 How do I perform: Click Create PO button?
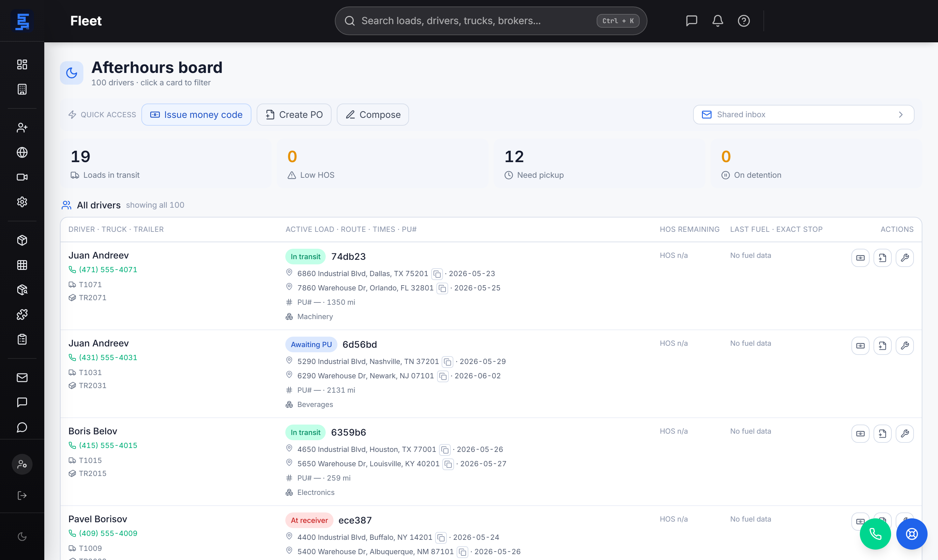point(294,115)
